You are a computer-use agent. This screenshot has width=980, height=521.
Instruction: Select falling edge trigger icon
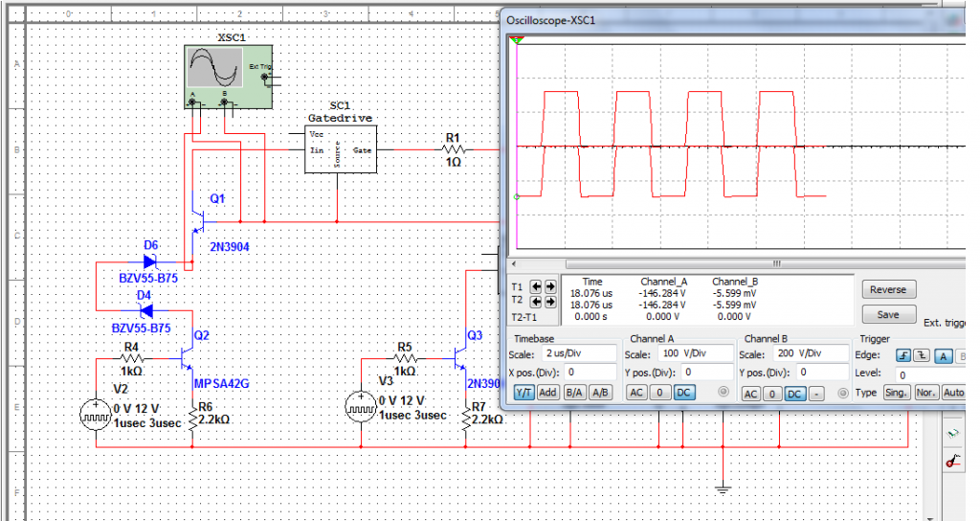pos(922,355)
